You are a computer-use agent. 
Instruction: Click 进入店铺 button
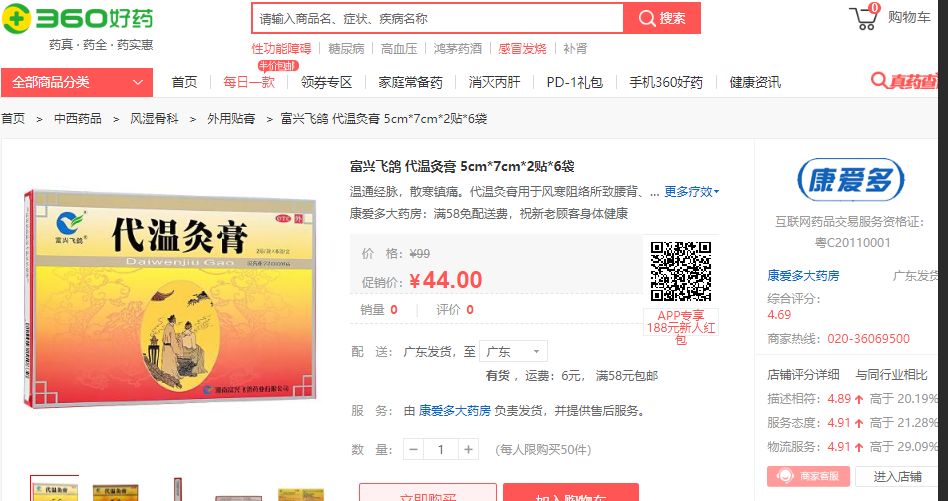pyautogui.click(x=897, y=476)
